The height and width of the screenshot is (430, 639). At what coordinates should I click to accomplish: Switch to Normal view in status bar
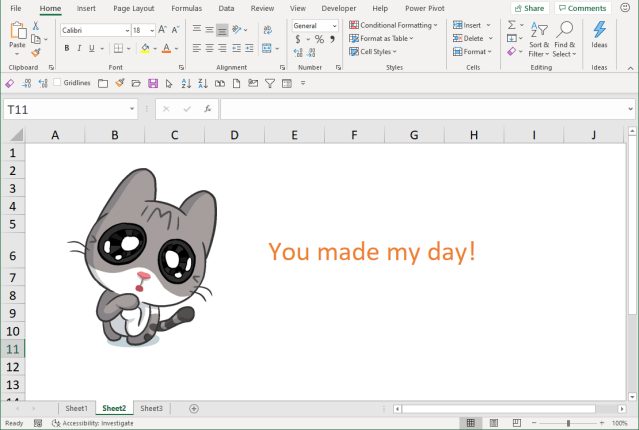coord(470,423)
